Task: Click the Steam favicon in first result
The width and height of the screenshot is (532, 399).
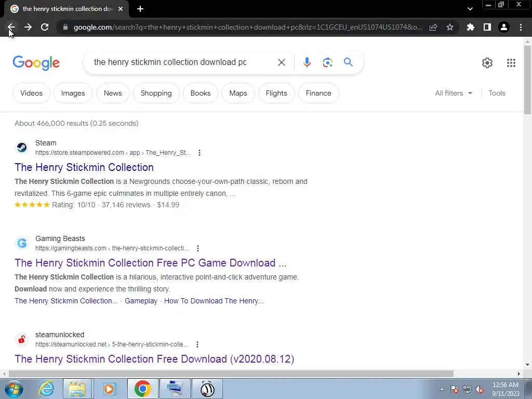Action: [22, 148]
